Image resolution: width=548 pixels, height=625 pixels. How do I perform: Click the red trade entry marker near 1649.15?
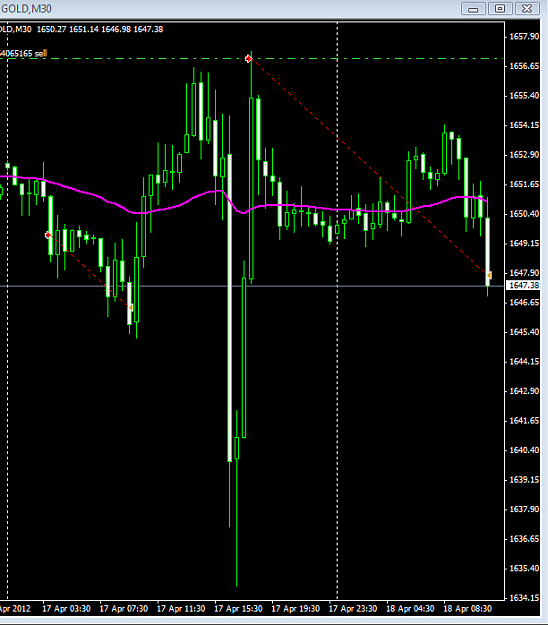click(48, 235)
